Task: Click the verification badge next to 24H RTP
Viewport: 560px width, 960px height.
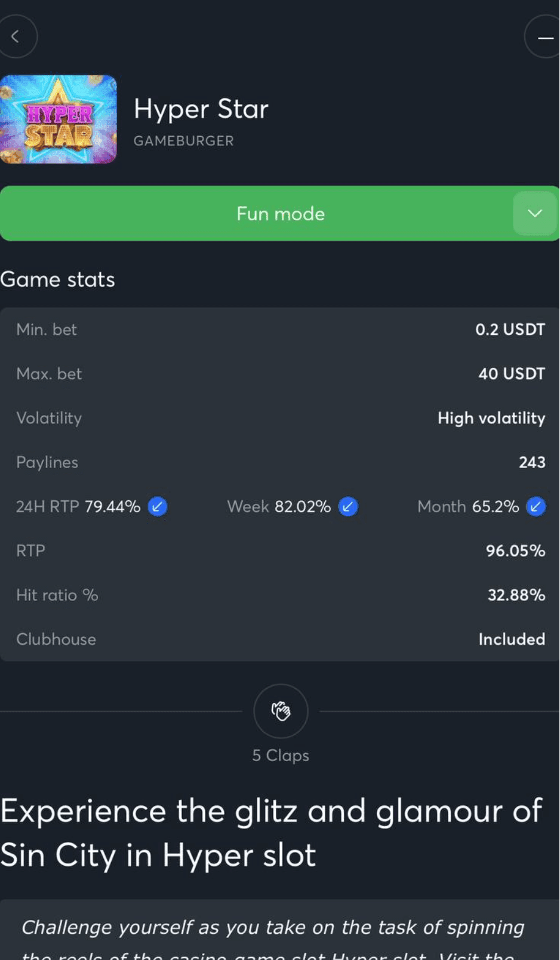Action: pyautogui.click(x=156, y=506)
